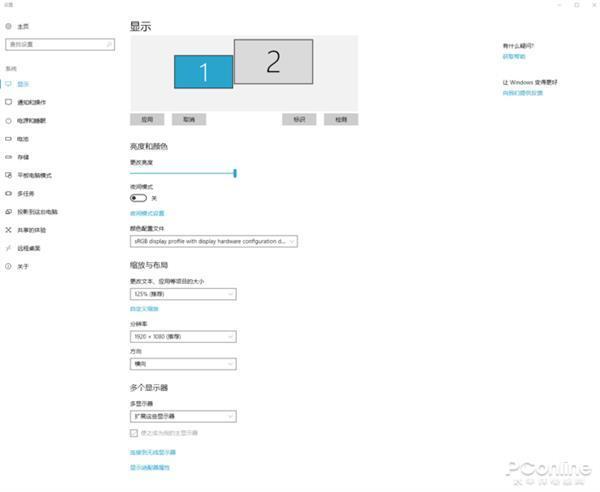Screen dimensions: 600x492
Task: Open the 125% scaling dropdown
Action: point(183,294)
